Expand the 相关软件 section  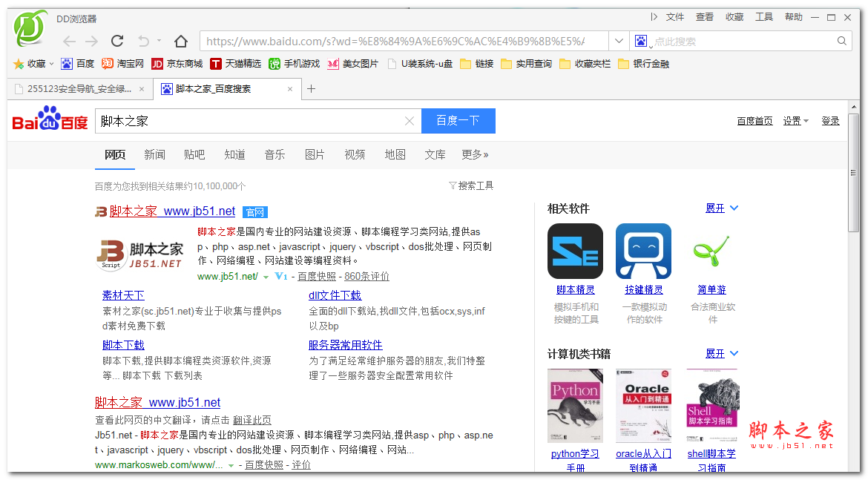tap(722, 208)
